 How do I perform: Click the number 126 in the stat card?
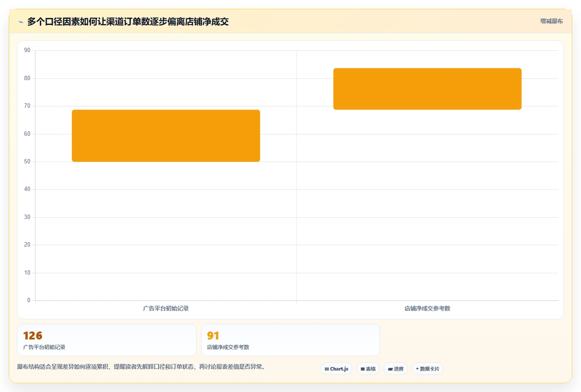tap(33, 336)
